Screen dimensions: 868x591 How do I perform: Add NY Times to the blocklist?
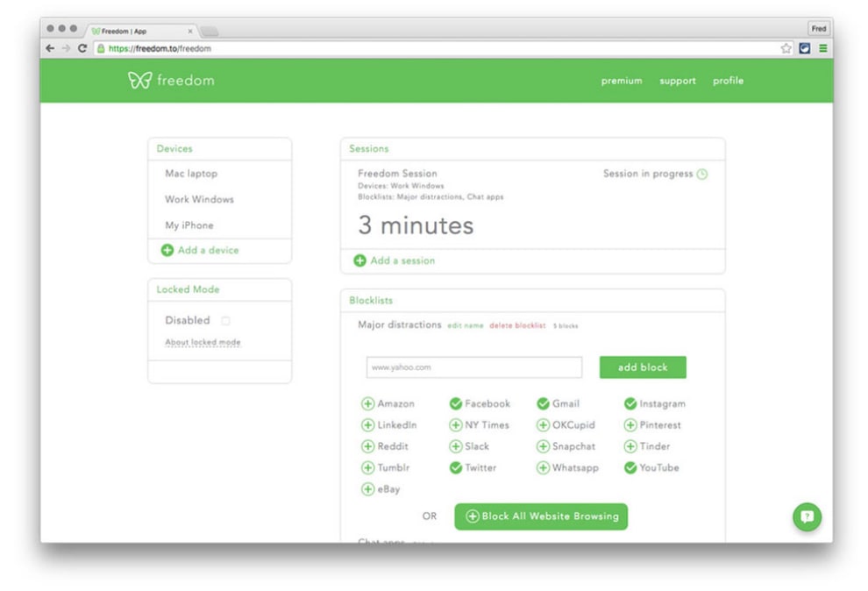(x=456, y=425)
